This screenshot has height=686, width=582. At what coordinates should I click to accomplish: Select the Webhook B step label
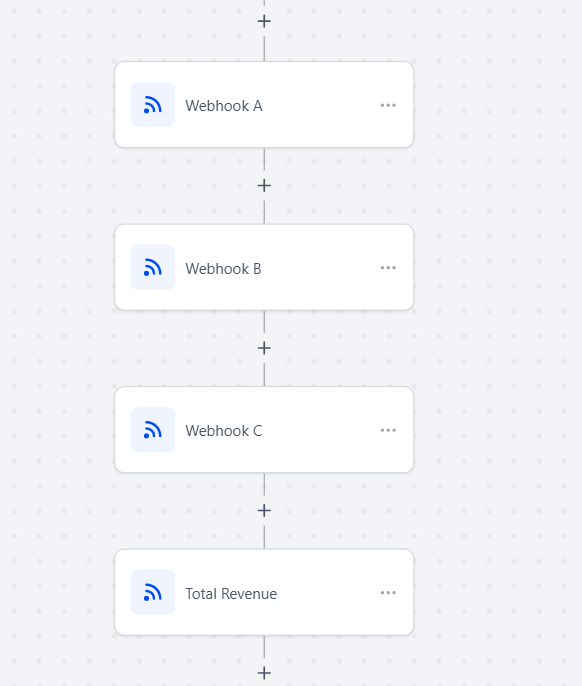coord(223,269)
